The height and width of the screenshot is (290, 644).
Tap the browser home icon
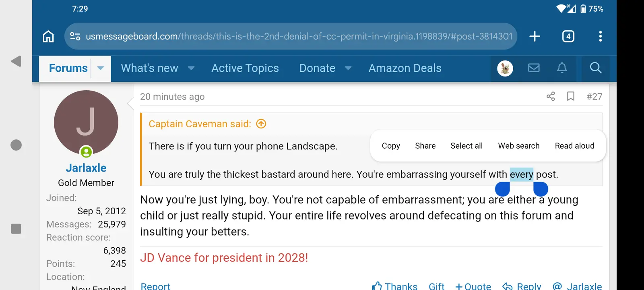48,36
